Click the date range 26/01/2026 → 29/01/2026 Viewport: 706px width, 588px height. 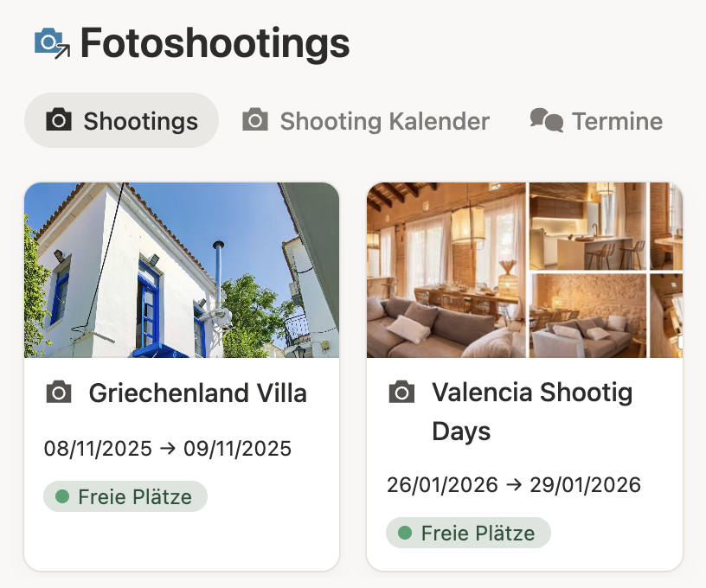514,484
